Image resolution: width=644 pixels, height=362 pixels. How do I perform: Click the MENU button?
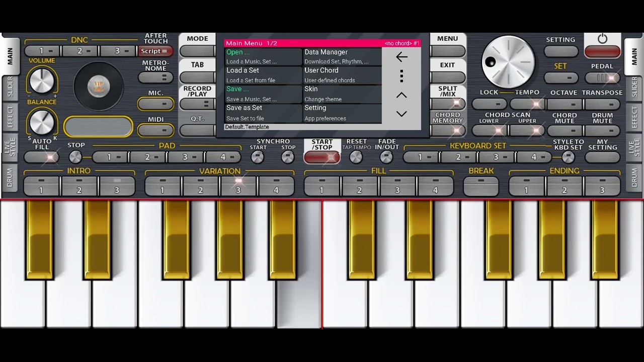[x=447, y=51]
